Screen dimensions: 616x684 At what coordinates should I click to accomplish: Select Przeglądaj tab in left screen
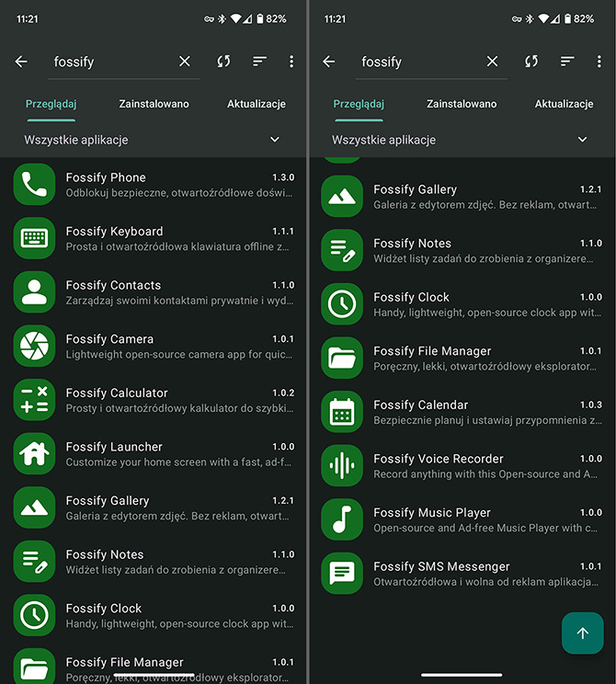point(51,104)
